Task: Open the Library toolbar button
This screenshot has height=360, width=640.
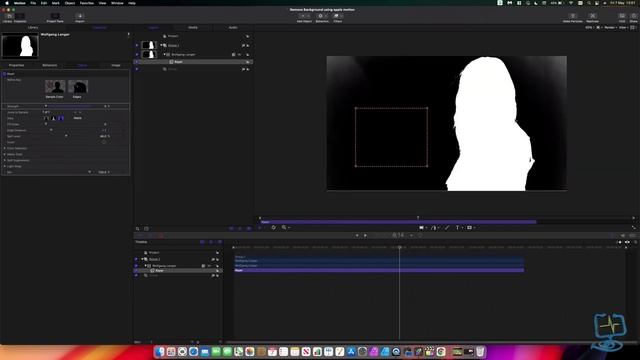Action: 8,18
